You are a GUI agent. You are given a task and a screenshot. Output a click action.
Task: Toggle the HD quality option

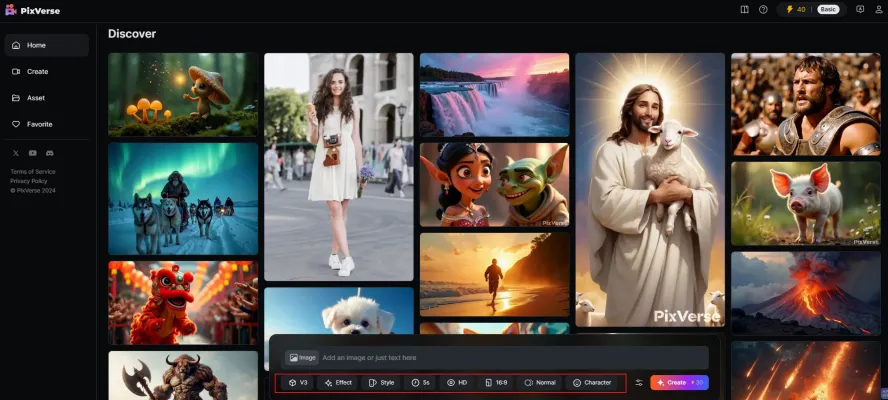tap(457, 382)
